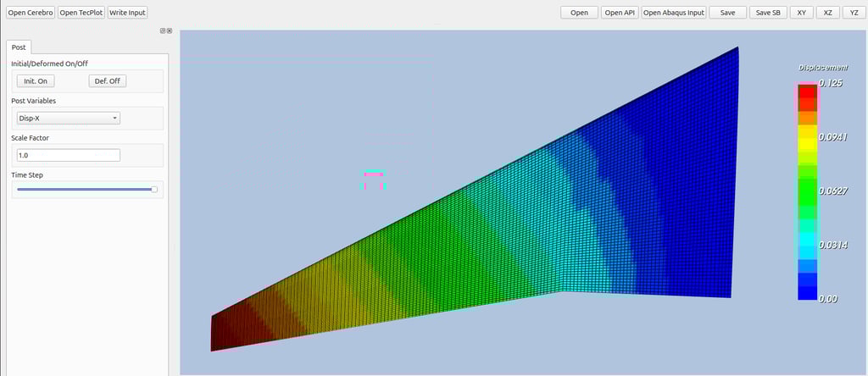
Task: Open the Disp-X post variable dropdown
Action: 68,118
